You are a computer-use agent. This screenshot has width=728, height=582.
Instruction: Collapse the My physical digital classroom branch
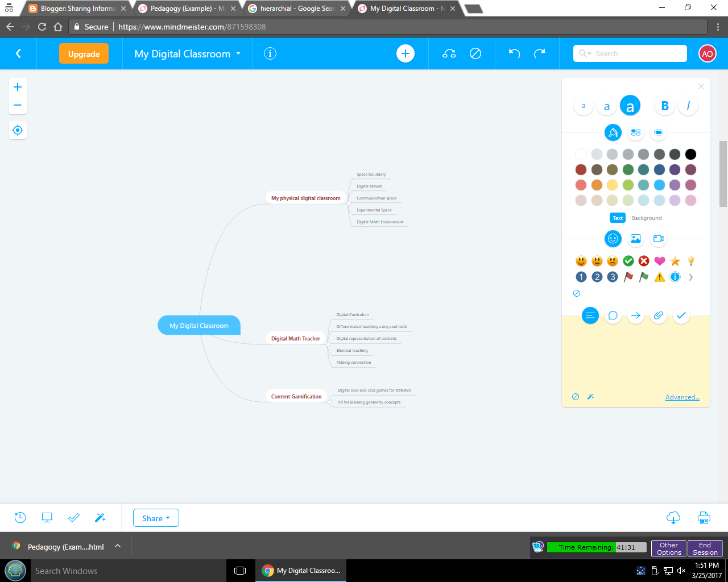click(349, 203)
